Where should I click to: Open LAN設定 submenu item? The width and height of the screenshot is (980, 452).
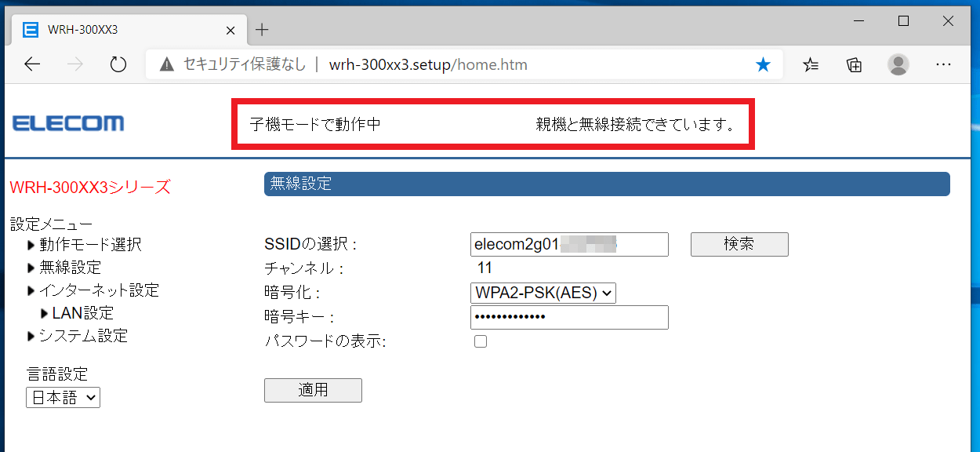pos(83,313)
